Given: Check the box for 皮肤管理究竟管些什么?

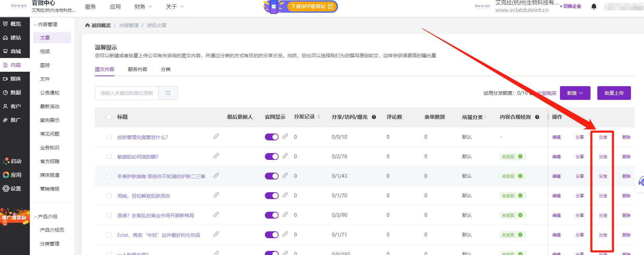Looking at the screenshot, I should [109, 137].
